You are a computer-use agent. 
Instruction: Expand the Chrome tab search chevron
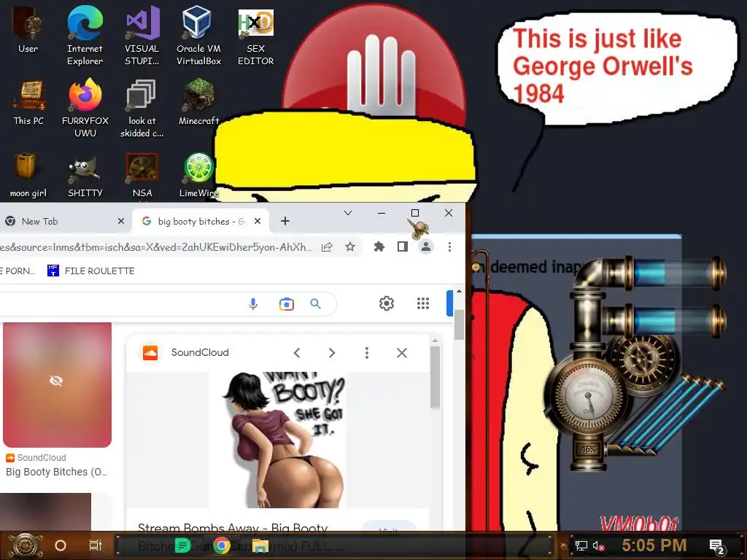coord(348,214)
